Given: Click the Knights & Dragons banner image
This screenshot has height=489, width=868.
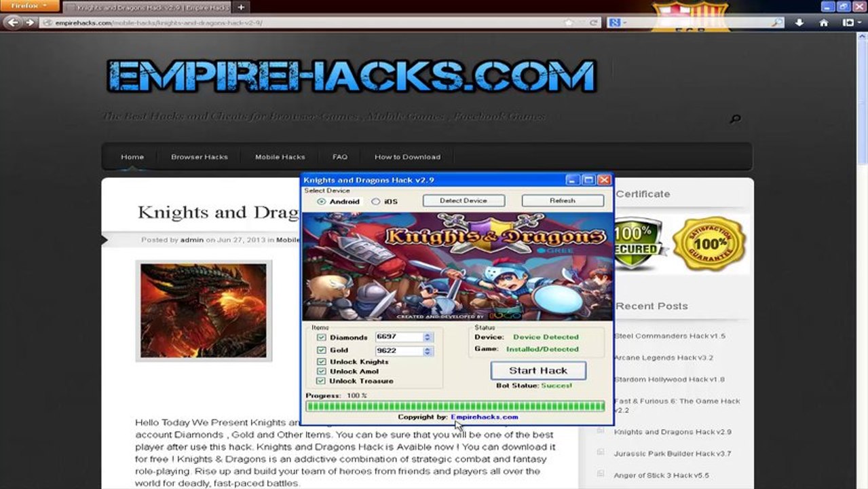Looking at the screenshot, I should point(457,266).
